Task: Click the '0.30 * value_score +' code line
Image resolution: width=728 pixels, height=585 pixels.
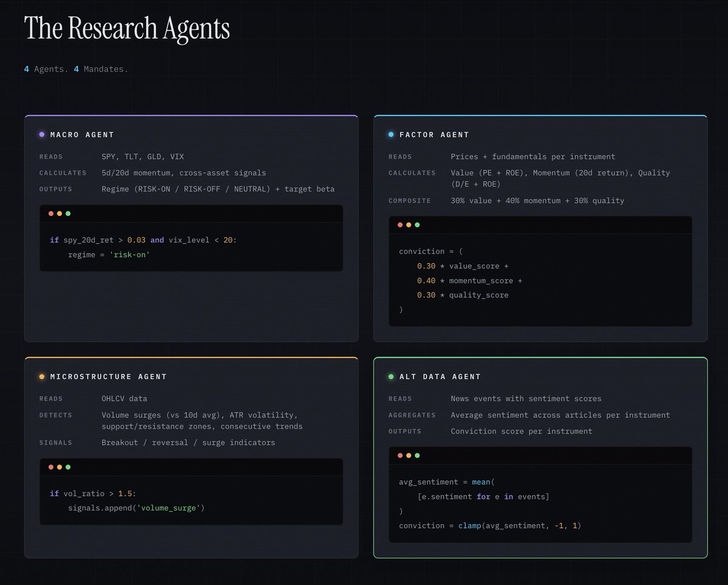Action: (463, 266)
